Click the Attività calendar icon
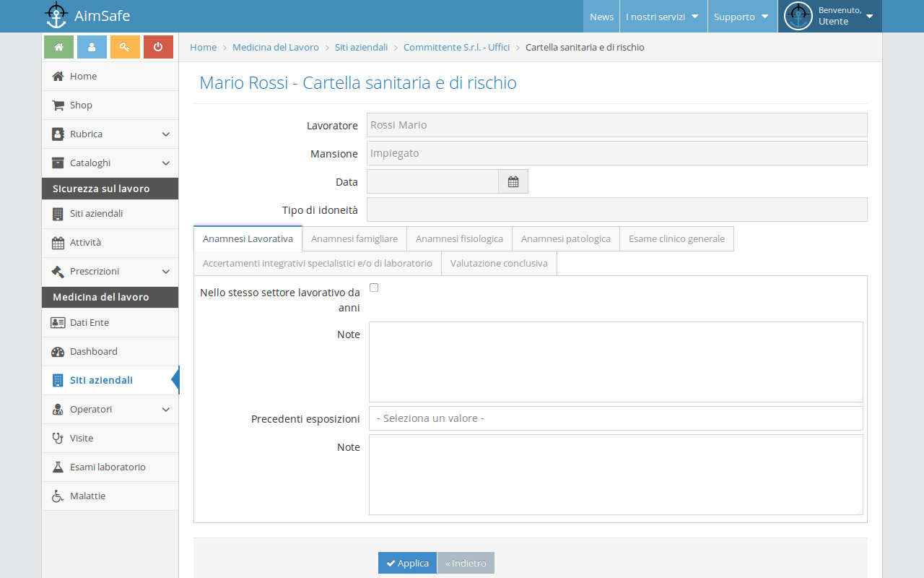924x578 pixels. click(58, 243)
